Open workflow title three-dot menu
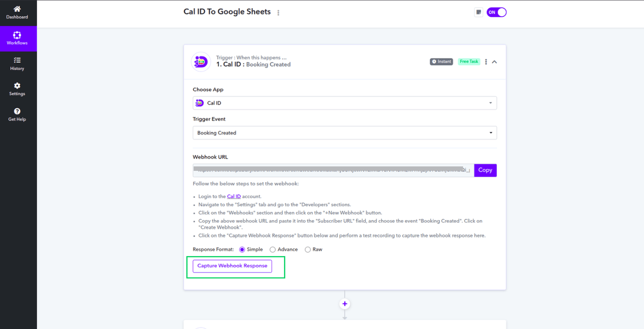 click(x=278, y=13)
